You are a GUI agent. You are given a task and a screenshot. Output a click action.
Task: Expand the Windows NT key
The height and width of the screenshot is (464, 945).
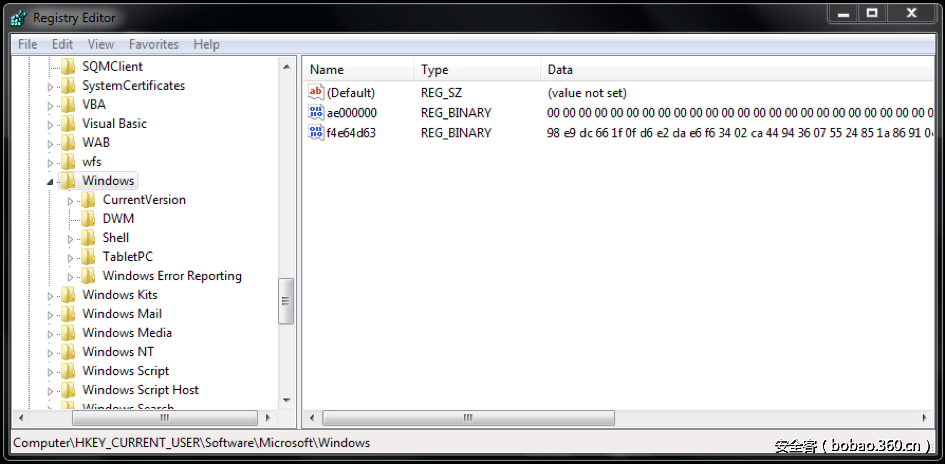(x=51, y=353)
